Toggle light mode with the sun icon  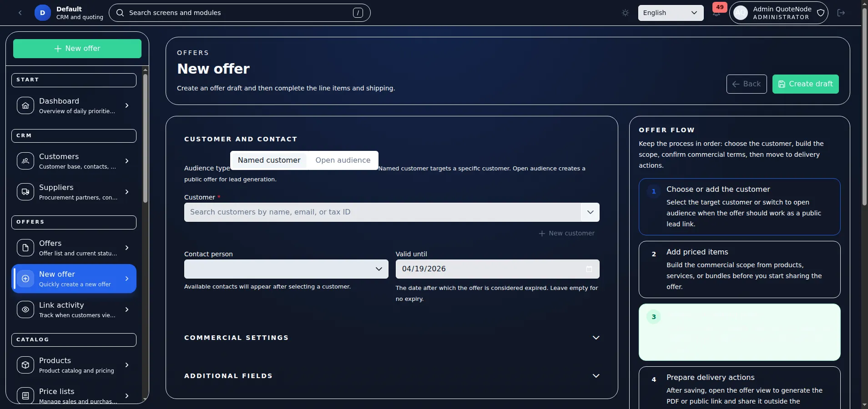click(625, 13)
